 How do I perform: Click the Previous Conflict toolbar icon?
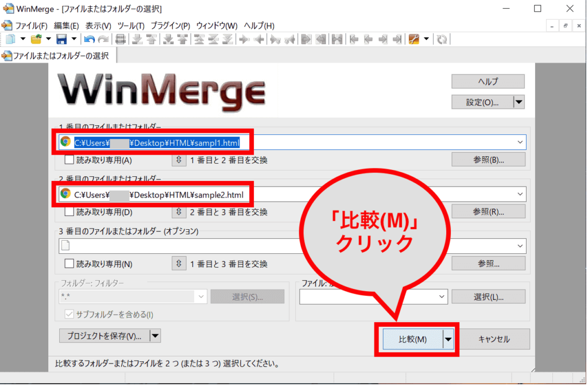182,39
